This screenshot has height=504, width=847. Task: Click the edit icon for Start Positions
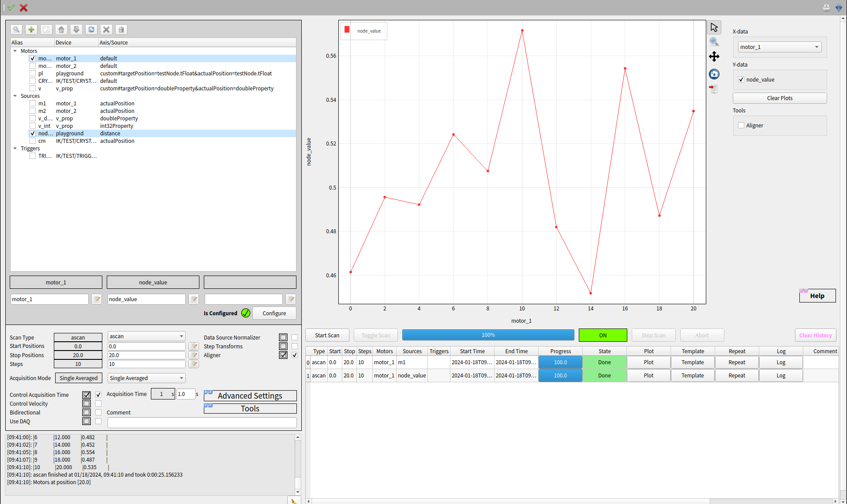point(194,347)
